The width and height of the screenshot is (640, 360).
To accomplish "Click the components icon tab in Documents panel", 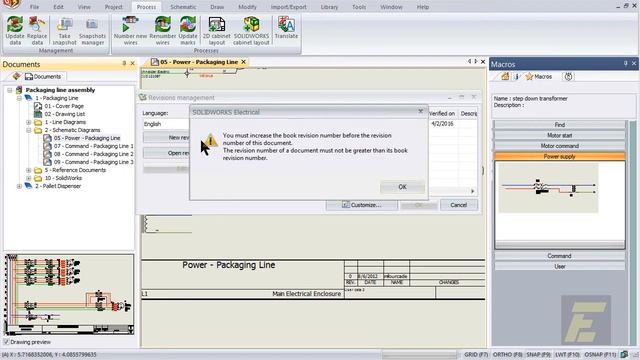I will (x=16, y=76).
